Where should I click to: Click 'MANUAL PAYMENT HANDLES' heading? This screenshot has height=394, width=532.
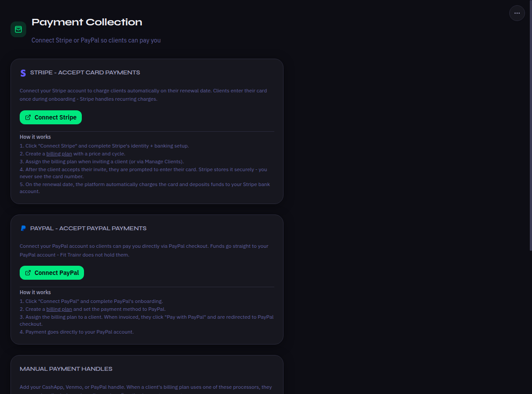coord(66,369)
